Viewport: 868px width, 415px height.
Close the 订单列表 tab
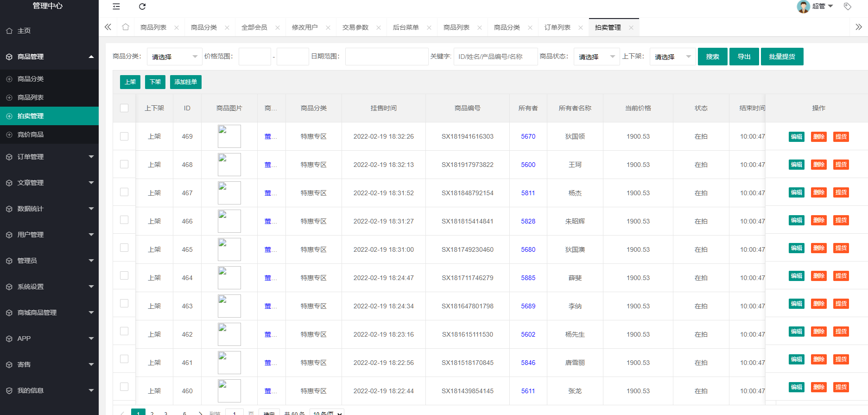581,28
